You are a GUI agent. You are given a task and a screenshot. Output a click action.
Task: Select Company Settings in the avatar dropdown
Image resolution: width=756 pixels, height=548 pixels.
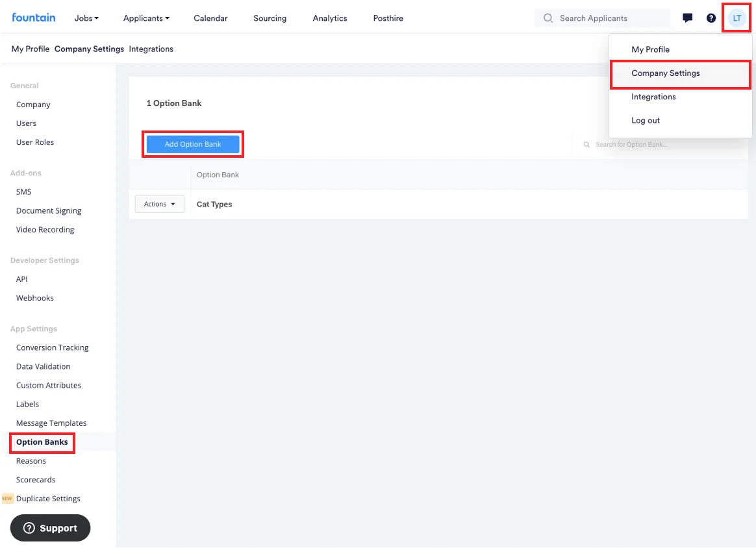pyautogui.click(x=680, y=73)
